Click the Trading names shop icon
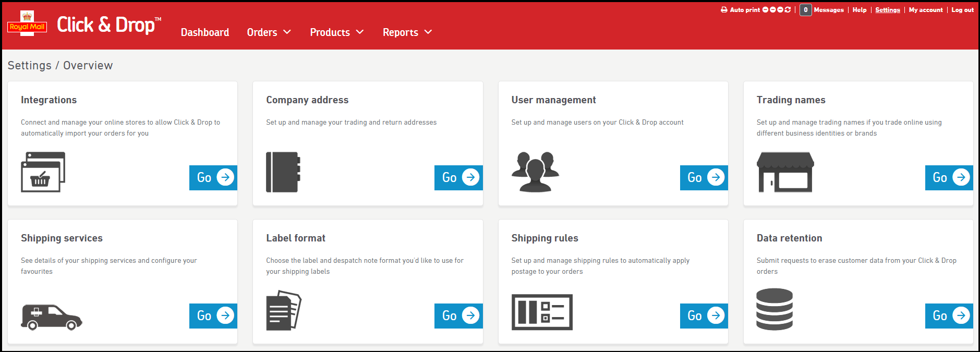980x352 pixels. pos(785,172)
